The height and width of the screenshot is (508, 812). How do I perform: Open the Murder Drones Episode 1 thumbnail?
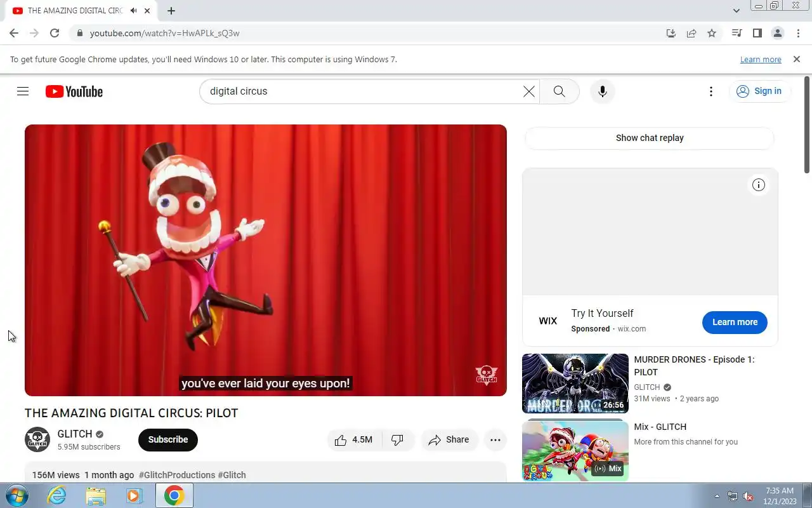pos(575,384)
